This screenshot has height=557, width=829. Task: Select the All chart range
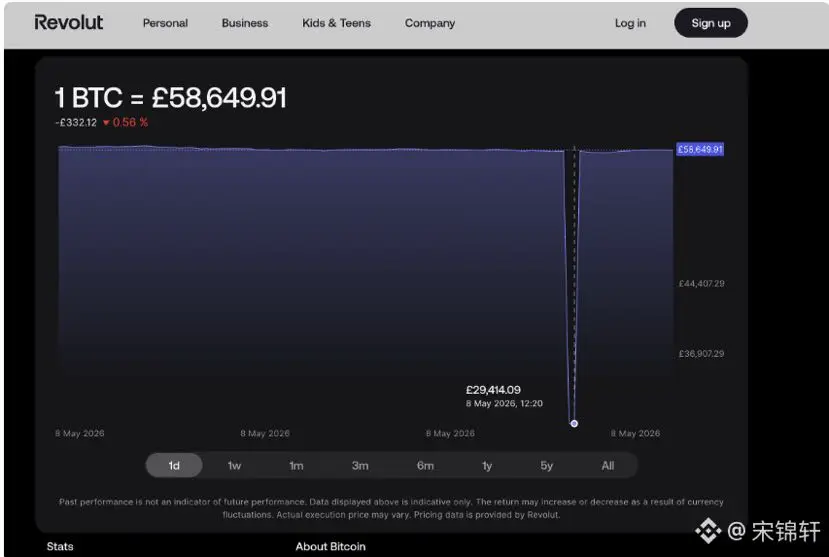(x=607, y=466)
